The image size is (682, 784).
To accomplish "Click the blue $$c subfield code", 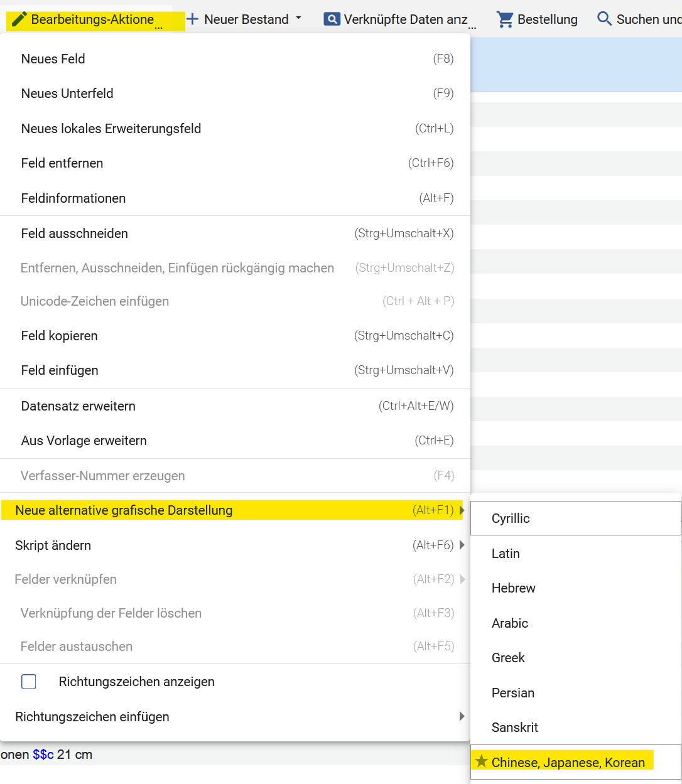I will 43,754.
